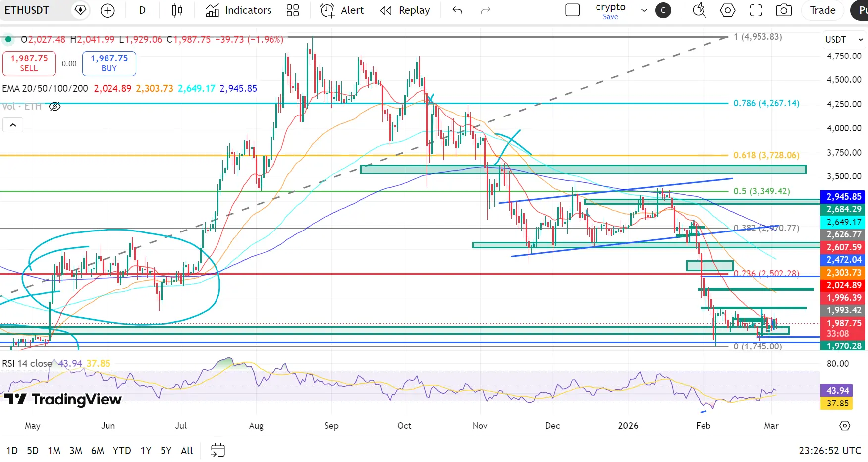
Task: Switch to the 1Y time range
Action: [x=146, y=451]
